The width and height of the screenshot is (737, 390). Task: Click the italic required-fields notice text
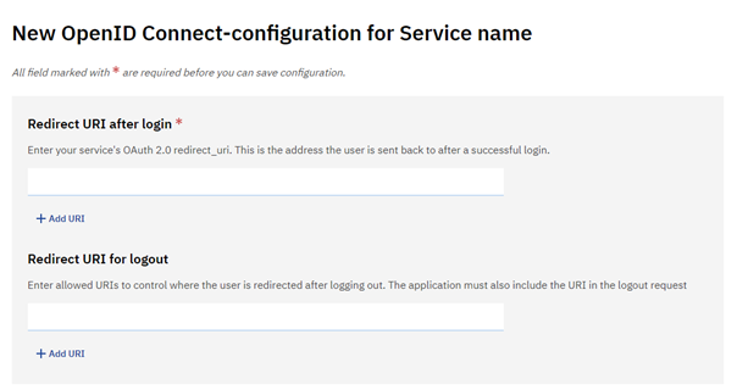(179, 72)
